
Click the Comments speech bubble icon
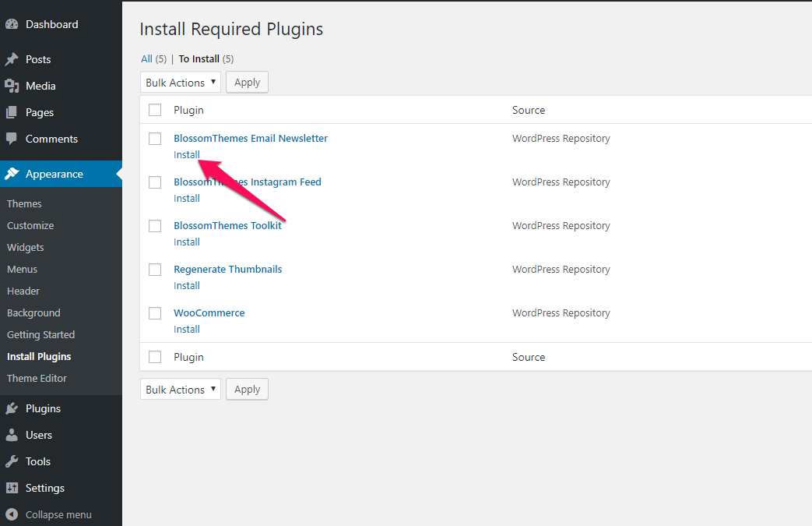point(12,139)
